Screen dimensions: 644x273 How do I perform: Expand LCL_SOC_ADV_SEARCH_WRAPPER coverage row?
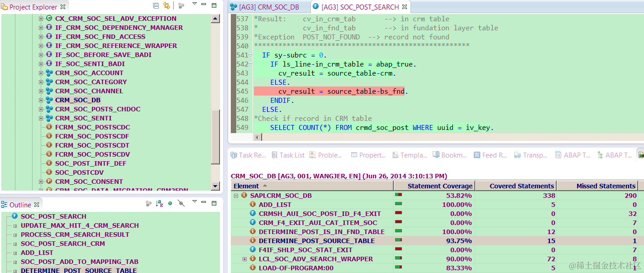click(244, 259)
